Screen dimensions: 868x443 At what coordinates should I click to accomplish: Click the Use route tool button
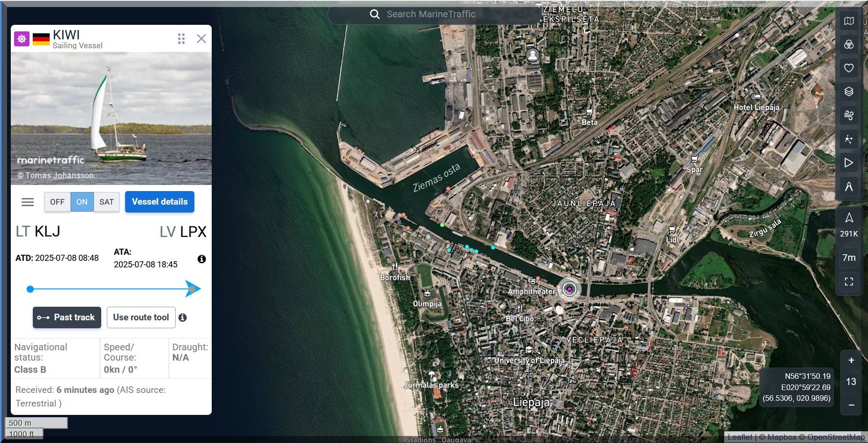point(141,317)
